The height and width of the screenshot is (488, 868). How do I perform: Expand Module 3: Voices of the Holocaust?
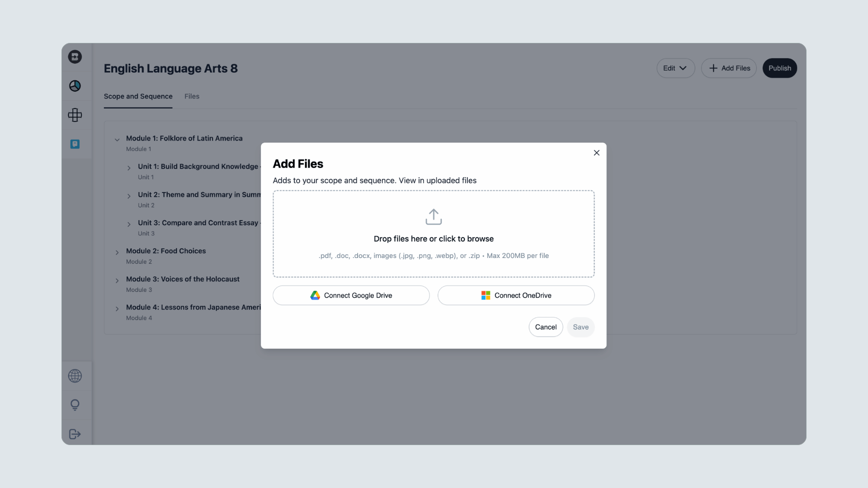(x=117, y=281)
